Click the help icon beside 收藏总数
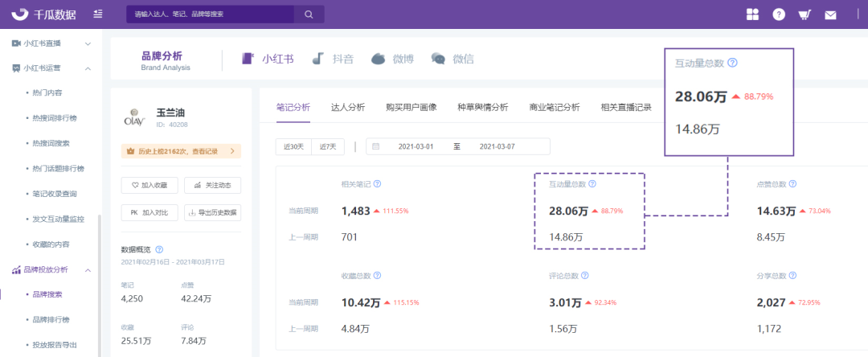 [378, 275]
